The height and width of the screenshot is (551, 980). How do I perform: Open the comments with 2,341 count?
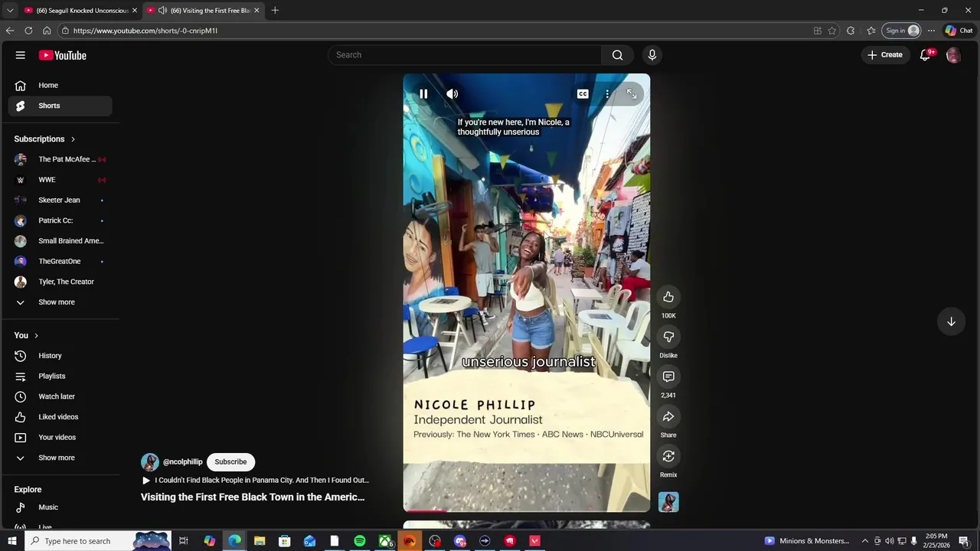[668, 377]
